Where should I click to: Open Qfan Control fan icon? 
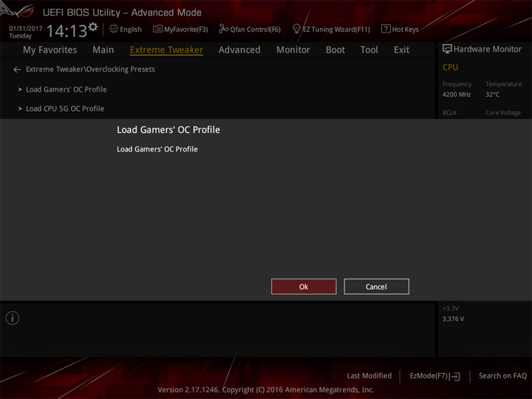tap(223, 29)
